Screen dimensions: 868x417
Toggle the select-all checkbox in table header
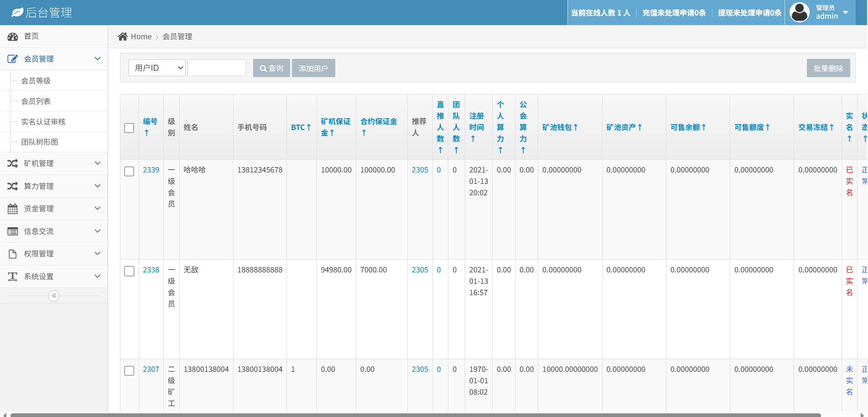pyautogui.click(x=129, y=128)
